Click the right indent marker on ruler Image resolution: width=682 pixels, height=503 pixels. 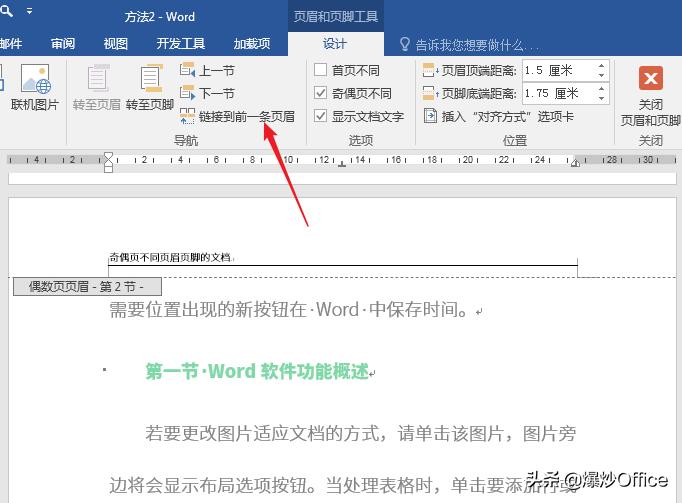(575, 163)
